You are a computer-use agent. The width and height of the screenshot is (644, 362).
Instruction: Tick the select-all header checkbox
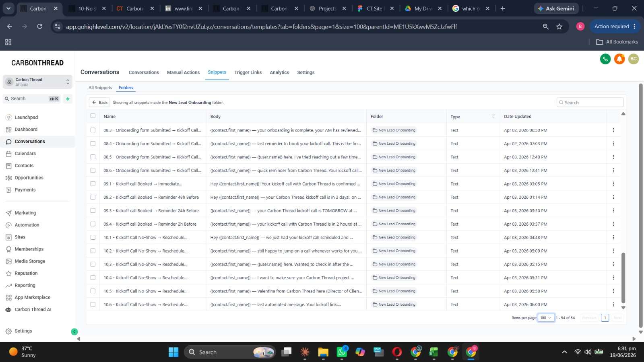click(x=93, y=116)
